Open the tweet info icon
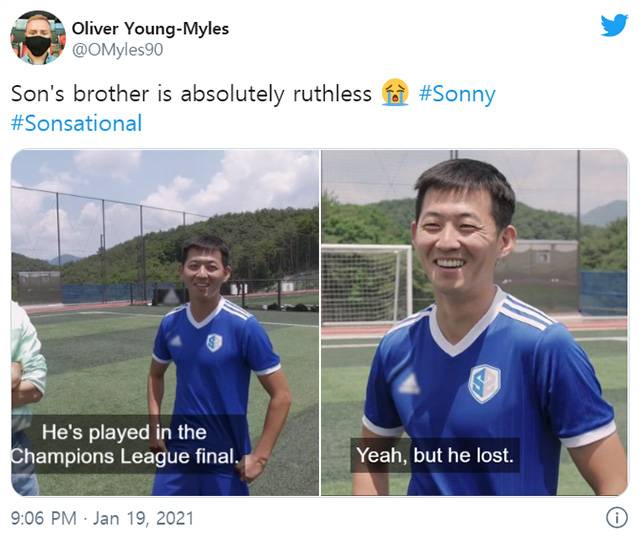The height and width of the screenshot is (538, 640). click(x=616, y=518)
